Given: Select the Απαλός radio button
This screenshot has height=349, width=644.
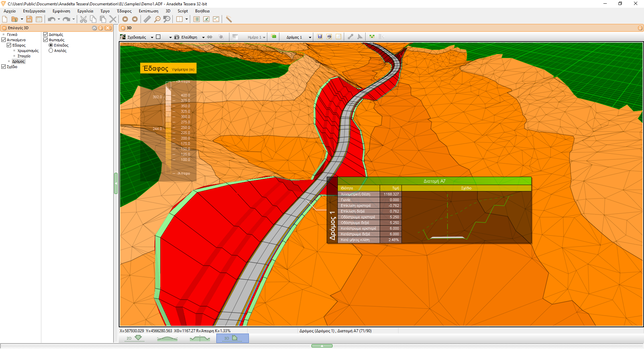Looking at the screenshot, I should tap(51, 51).
